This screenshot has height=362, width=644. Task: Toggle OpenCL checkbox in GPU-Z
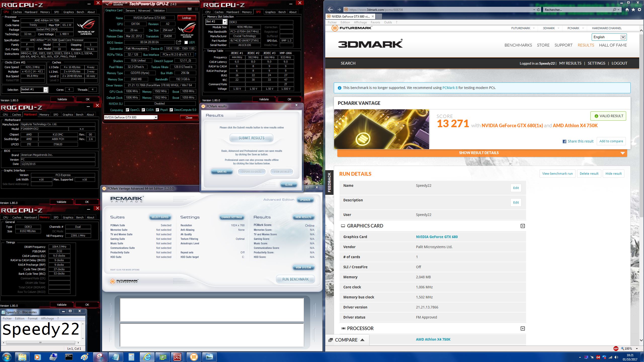[x=128, y=110]
